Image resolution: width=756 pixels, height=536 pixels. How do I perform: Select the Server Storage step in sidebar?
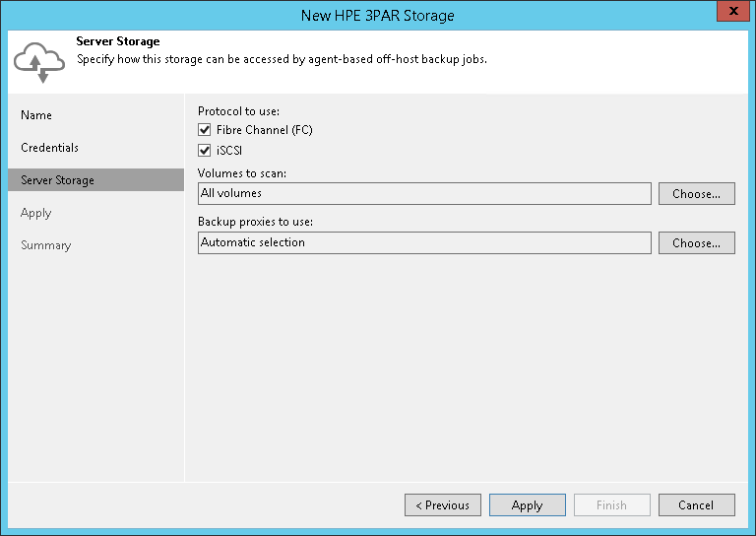(x=57, y=180)
